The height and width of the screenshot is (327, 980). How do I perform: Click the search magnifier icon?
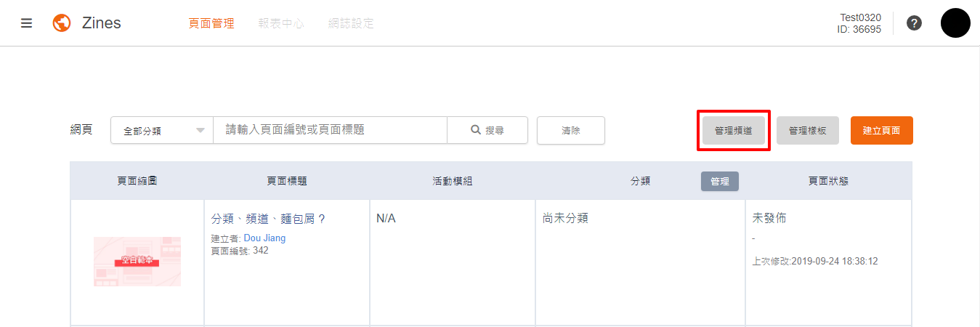pyautogui.click(x=476, y=130)
